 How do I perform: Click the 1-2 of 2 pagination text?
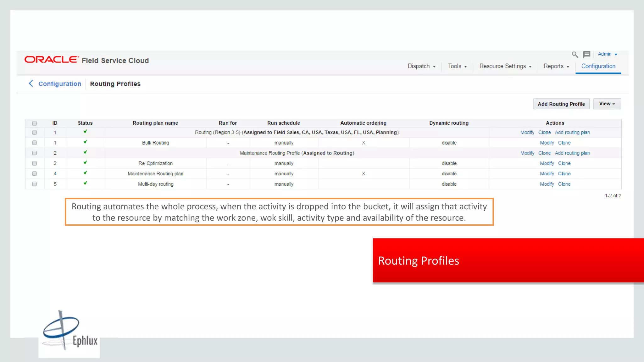pyautogui.click(x=613, y=196)
